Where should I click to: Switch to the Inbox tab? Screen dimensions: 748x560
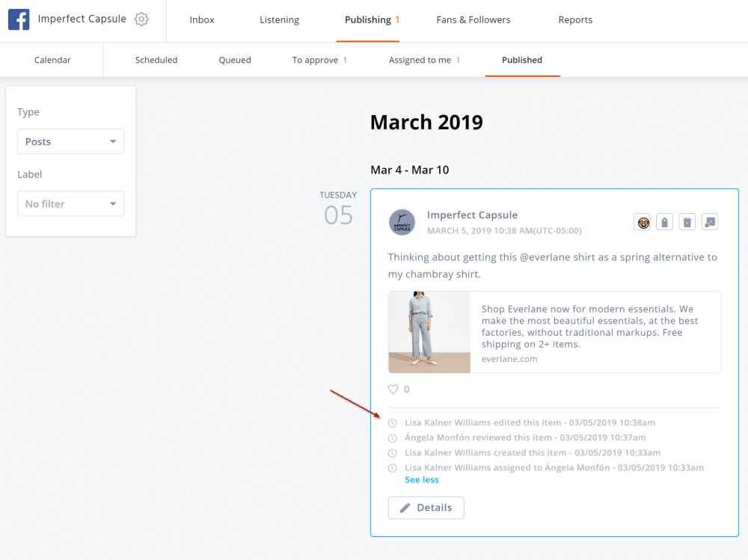coord(202,20)
